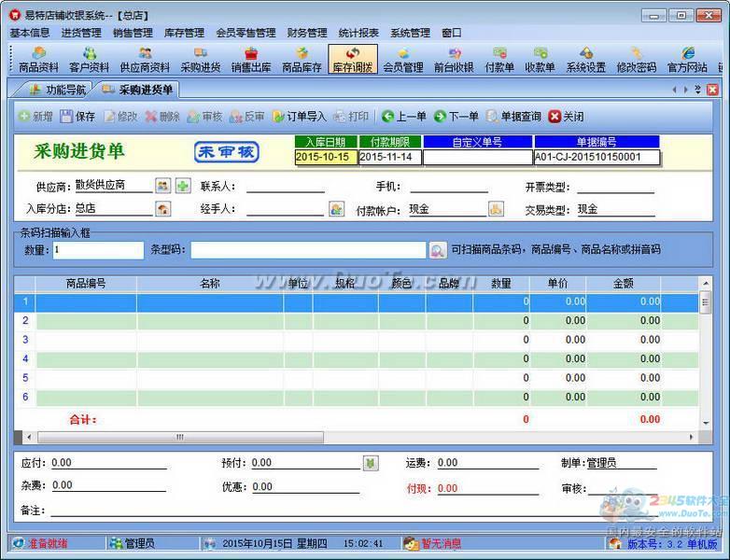Click 单据查询 to search documents
730x560 pixels.
pyautogui.click(x=512, y=117)
